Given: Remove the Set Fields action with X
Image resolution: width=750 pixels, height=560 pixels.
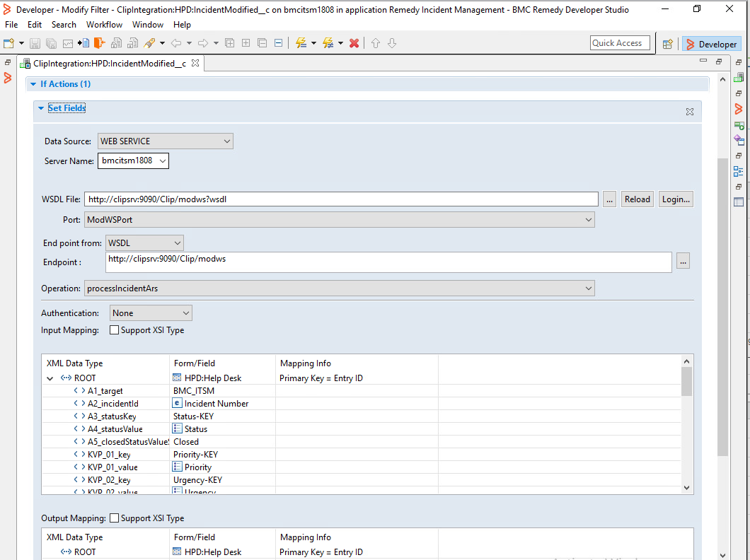Looking at the screenshot, I should pos(690,112).
